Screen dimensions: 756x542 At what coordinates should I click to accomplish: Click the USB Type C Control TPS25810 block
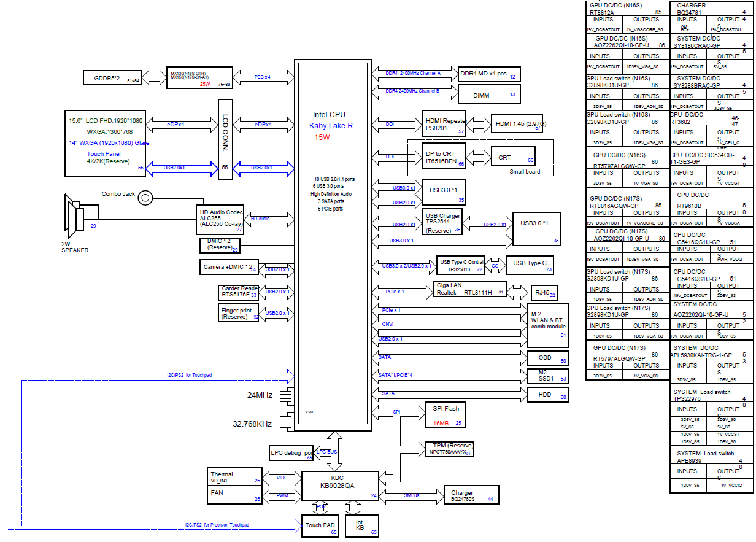pyautogui.click(x=460, y=266)
